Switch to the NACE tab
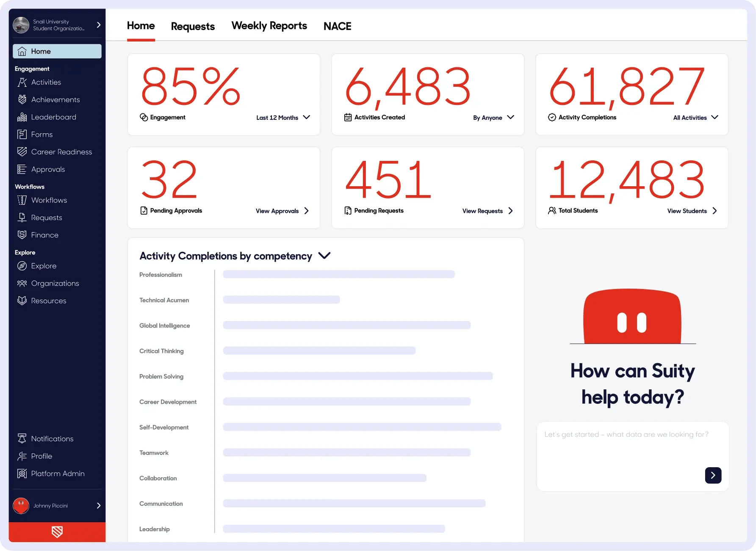This screenshot has height=551, width=756. pyautogui.click(x=337, y=26)
